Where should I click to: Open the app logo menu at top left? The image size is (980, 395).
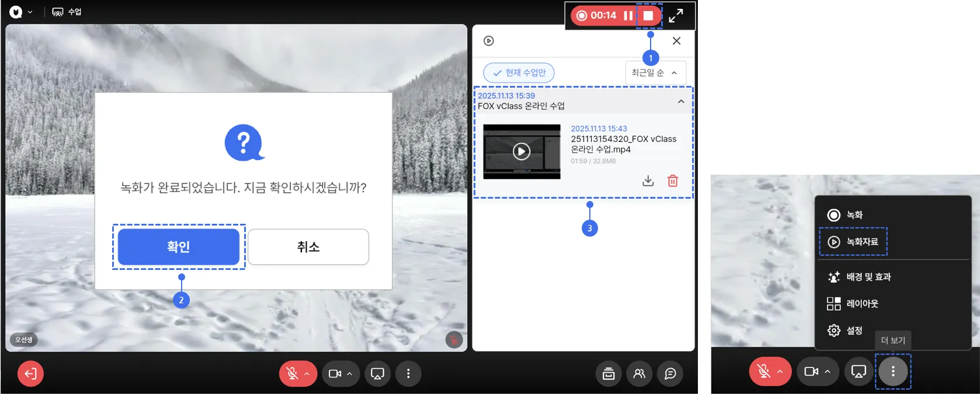point(20,12)
